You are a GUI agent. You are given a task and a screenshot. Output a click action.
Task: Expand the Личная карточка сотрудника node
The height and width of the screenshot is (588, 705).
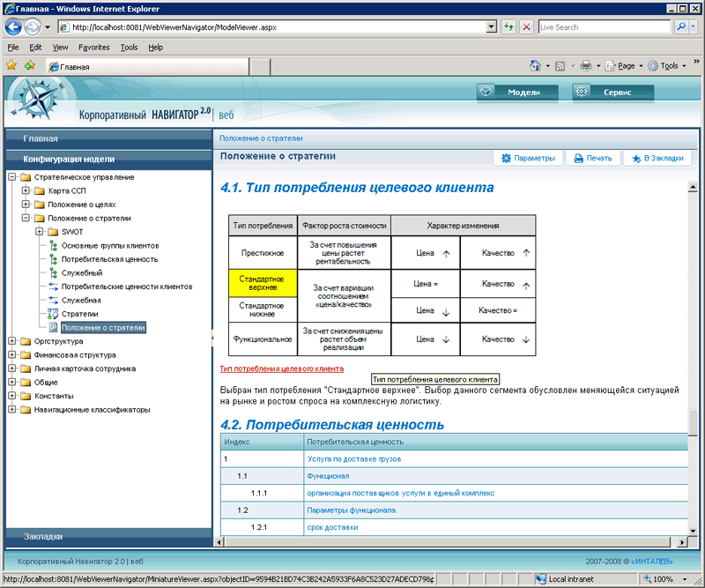click(12, 368)
